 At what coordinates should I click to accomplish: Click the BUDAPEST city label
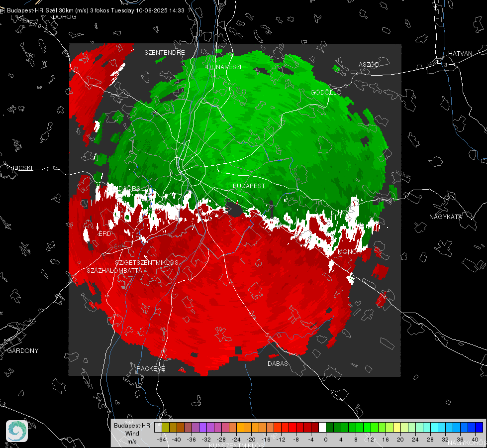pos(249,186)
